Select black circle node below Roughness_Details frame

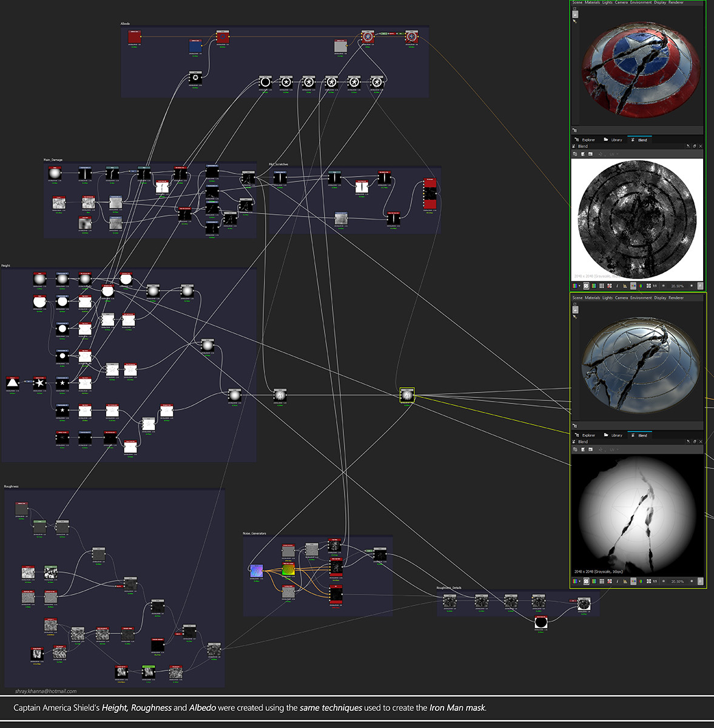pyautogui.click(x=541, y=622)
